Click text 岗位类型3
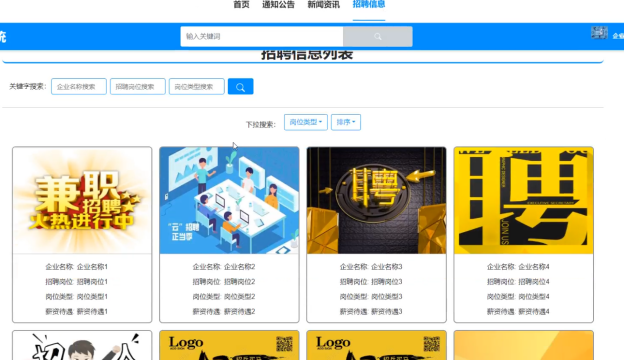The width and height of the screenshot is (624, 361). pos(387,297)
